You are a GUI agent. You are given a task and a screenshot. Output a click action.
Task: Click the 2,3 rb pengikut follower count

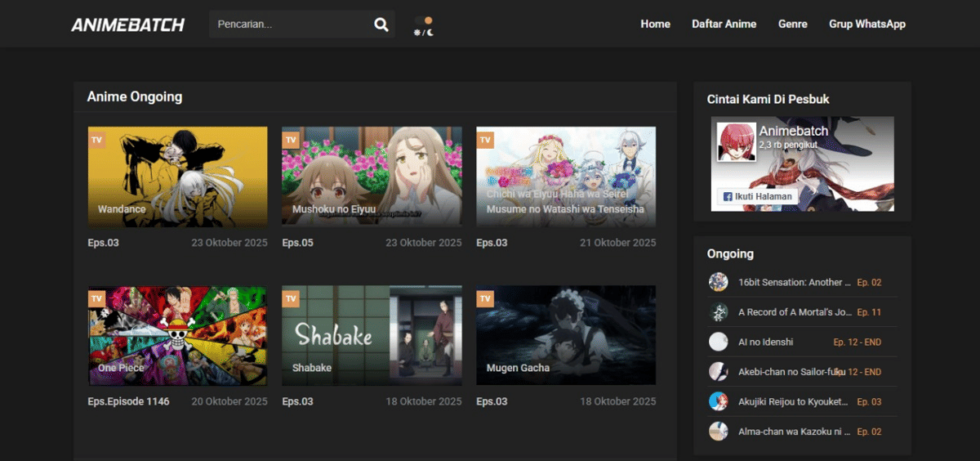(x=788, y=145)
